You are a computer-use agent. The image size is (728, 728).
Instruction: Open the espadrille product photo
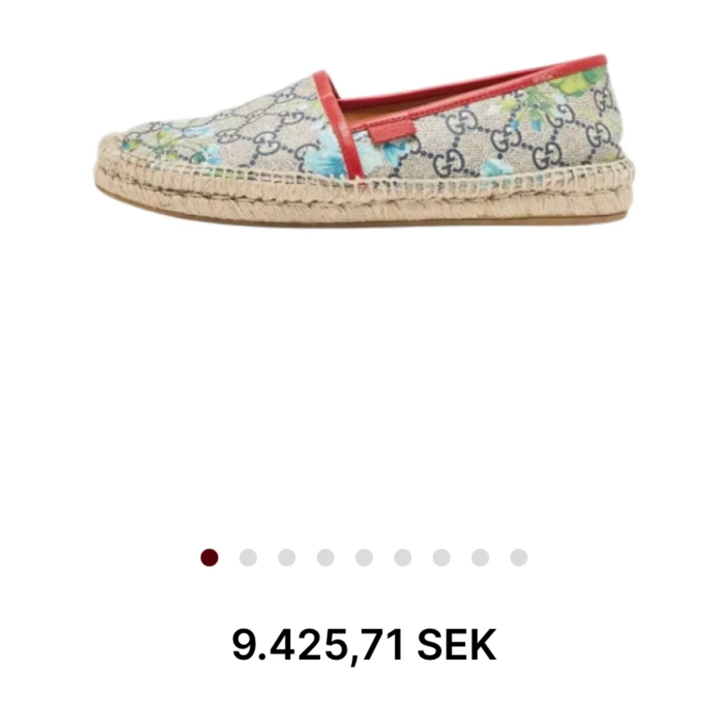click(364, 141)
